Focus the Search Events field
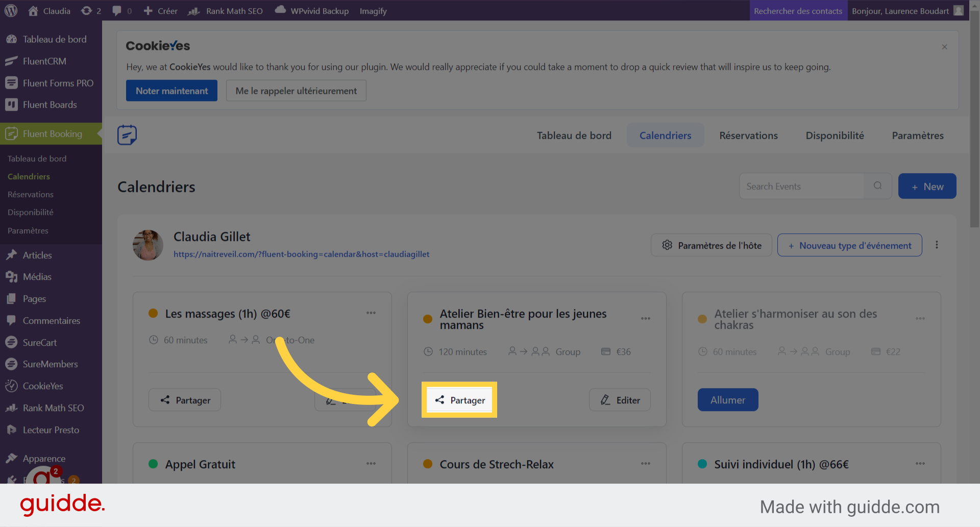Viewport: 980px width, 527px height. (x=802, y=186)
